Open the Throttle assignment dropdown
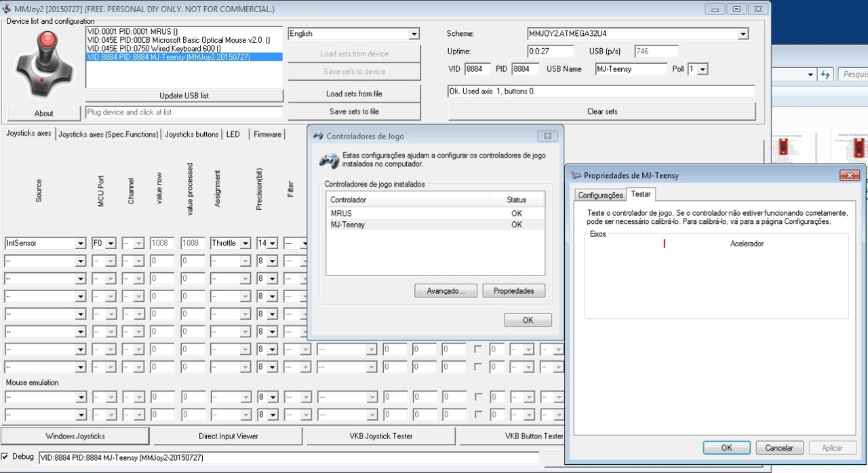Screen dimensions: 868x473 tap(245, 243)
